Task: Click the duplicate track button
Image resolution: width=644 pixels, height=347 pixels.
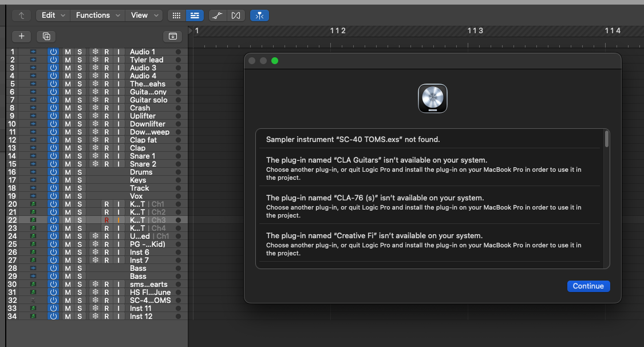Action: coord(46,36)
